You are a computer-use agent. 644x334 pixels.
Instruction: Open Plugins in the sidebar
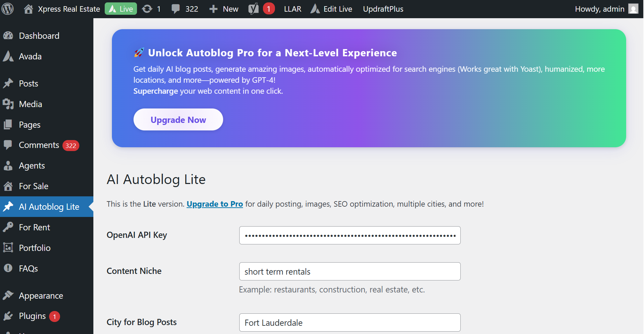click(32, 316)
